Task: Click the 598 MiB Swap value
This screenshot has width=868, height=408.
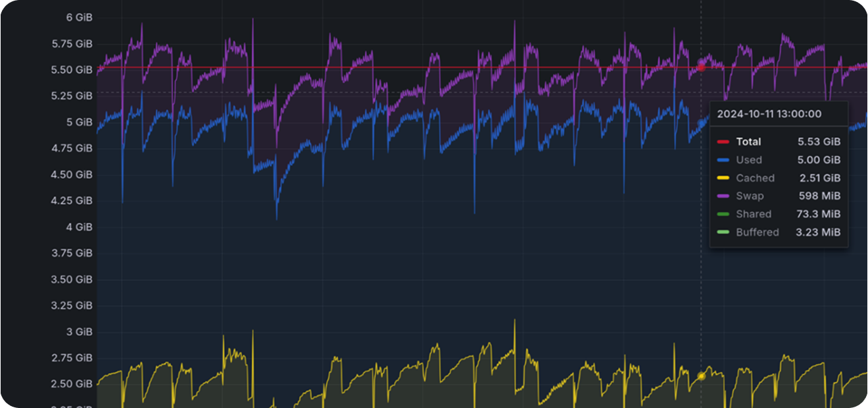Action: coord(819,196)
